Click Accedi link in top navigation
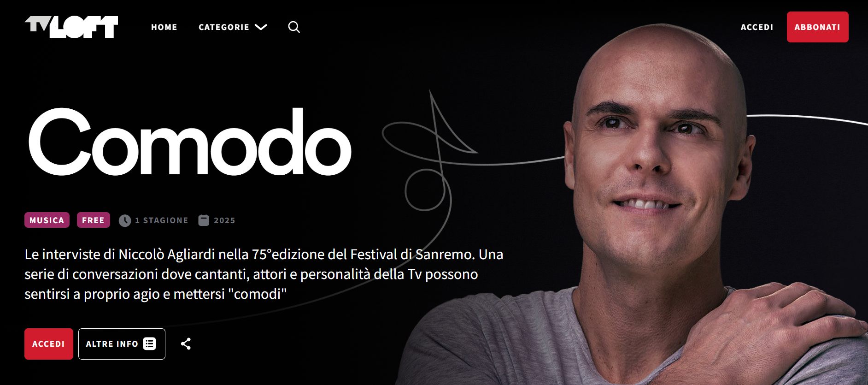 (x=757, y=27)
